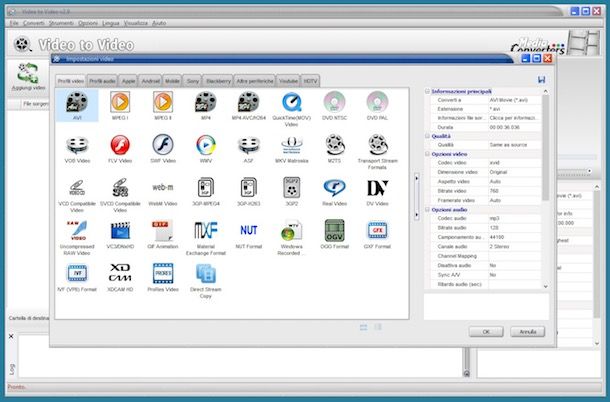Select the 3GP-H263 profile icon
610x402 pixels.
(248, 188)
